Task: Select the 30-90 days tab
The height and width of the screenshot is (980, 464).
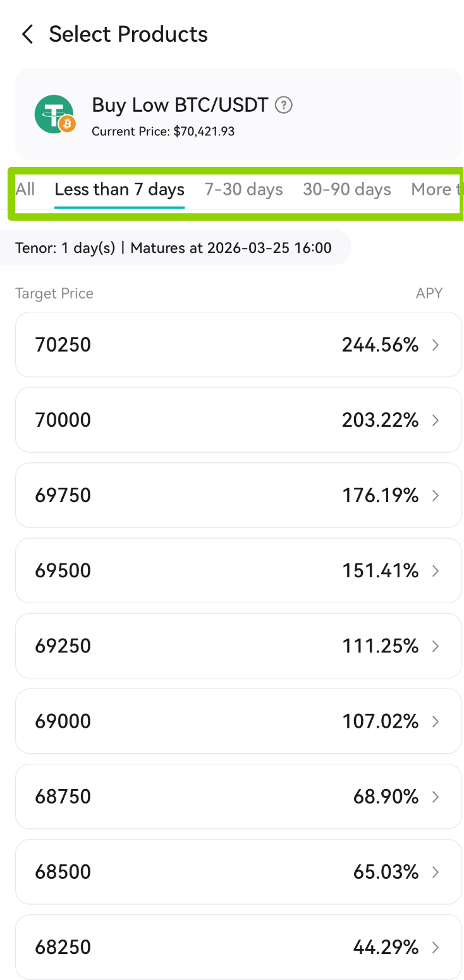Action: [x=347, y=190]
